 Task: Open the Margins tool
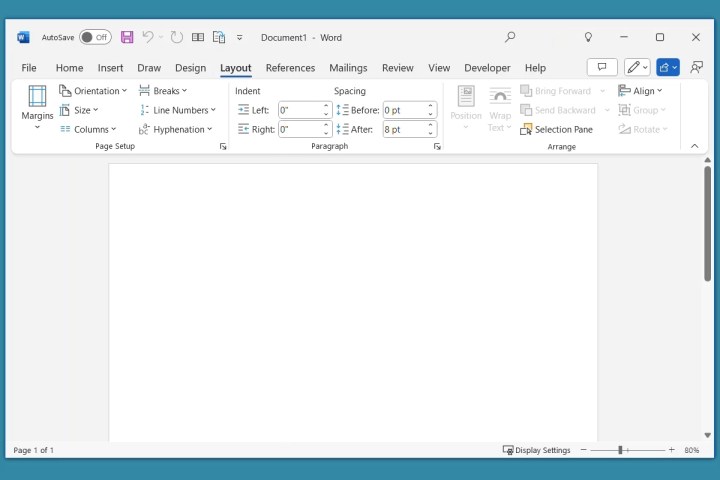coord(37,107)
